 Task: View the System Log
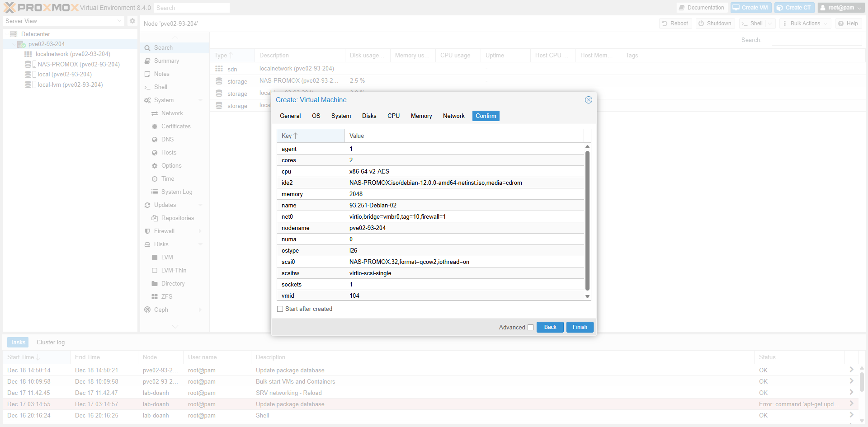point(176,192)
